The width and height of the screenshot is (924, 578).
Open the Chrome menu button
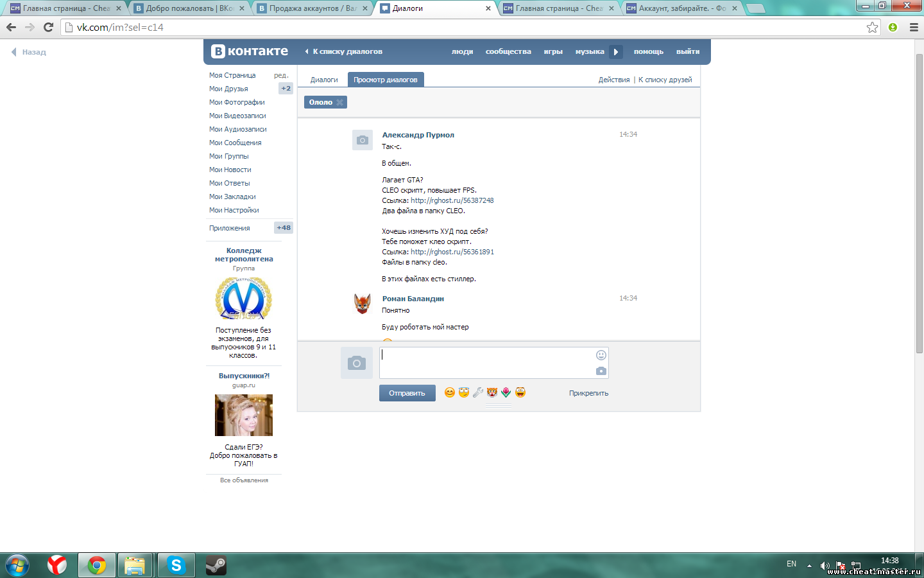913,27
